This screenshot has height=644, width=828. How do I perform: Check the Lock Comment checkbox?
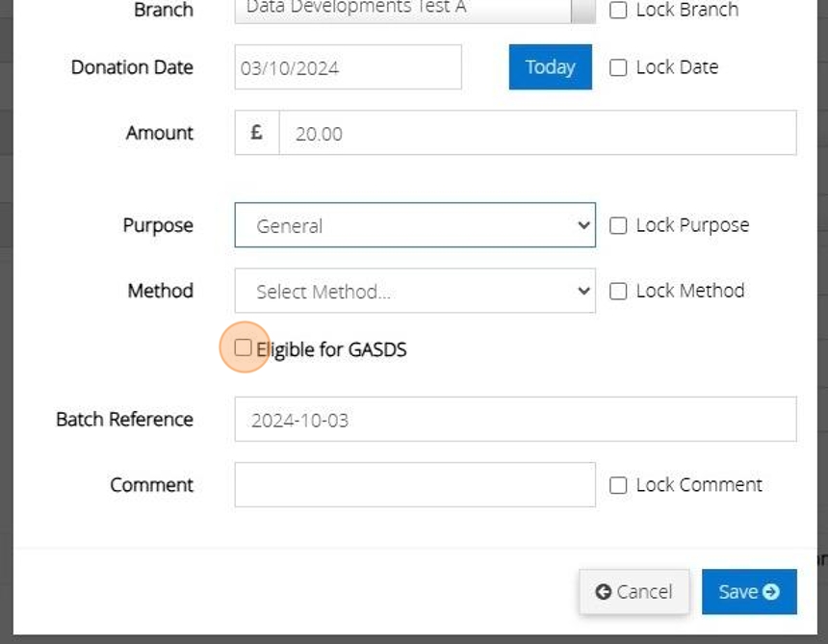tap(618, 485)
